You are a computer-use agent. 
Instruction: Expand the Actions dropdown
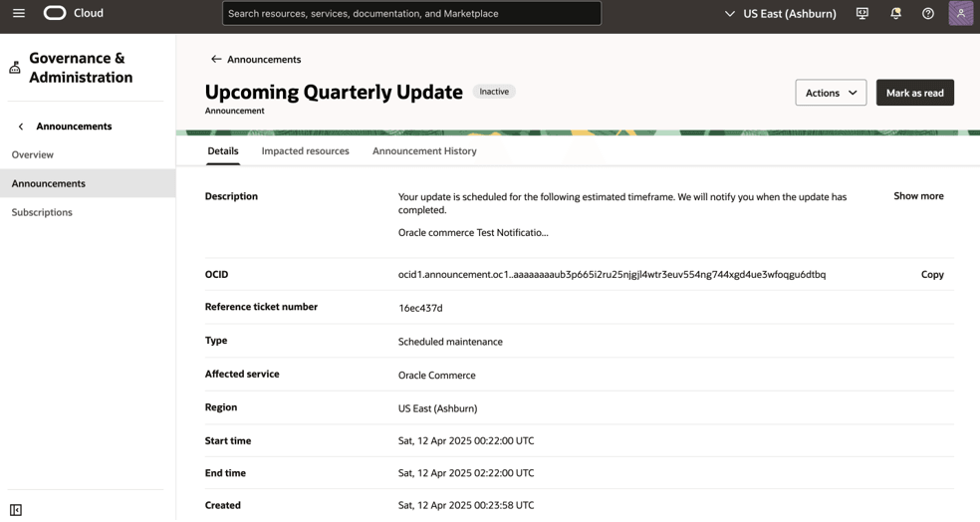pos(831,93)
